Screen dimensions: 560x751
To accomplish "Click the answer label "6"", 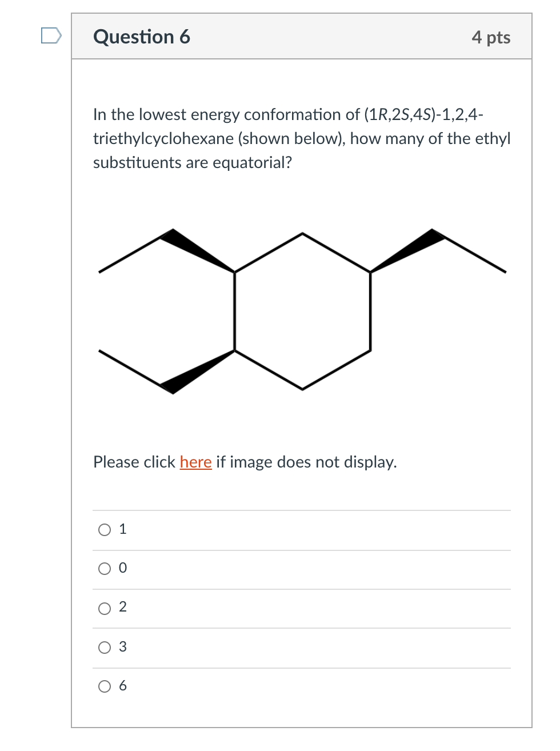I will (x=122, y=686).
